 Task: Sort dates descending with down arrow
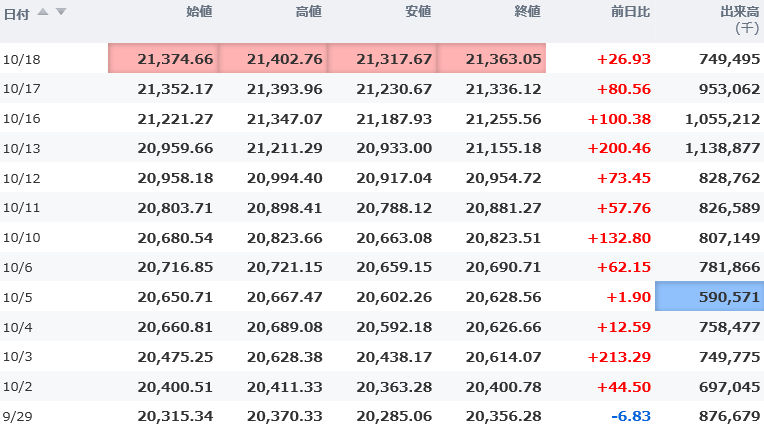pyautogui.click(x=61, y=11)
